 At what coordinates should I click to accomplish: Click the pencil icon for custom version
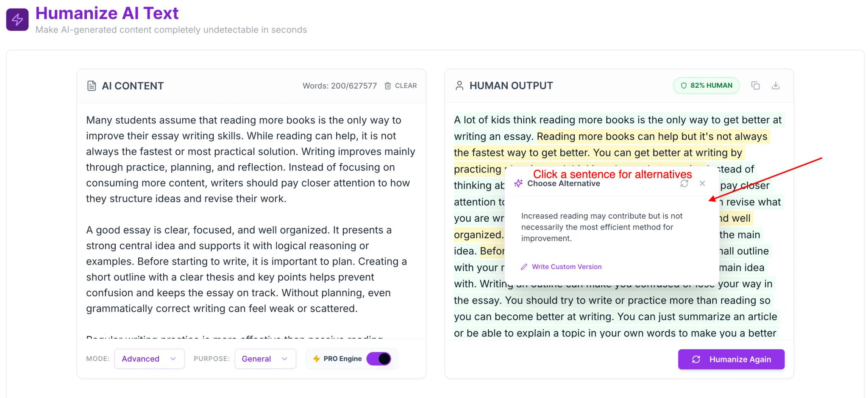[524, 267]
